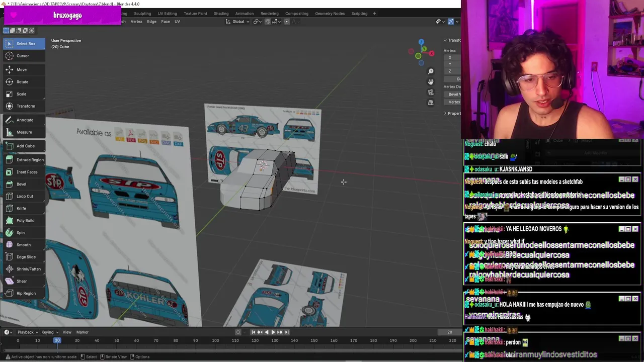This screenshot has width=644, height=362.
Task: Jump to the first frame
Action: tap(253, 332)
